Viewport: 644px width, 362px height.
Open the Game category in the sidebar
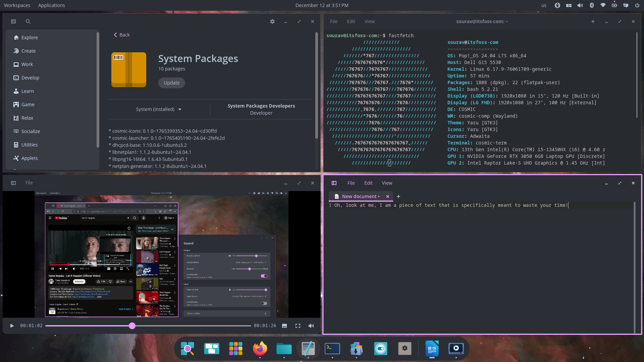[28, 105]
